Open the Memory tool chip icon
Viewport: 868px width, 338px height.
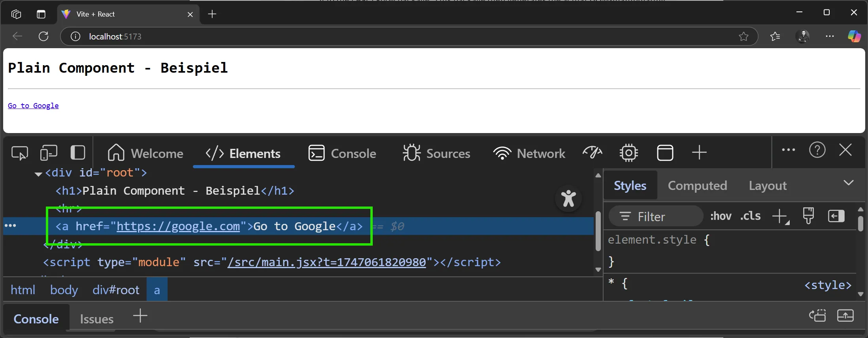click(x=628, y=153)
